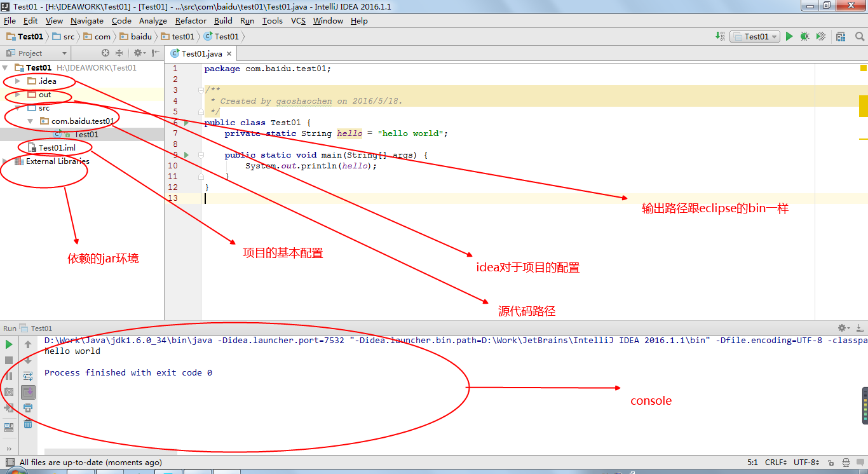Show more Run panel actions chevron

pyautogui.click(x=9, y=448)
